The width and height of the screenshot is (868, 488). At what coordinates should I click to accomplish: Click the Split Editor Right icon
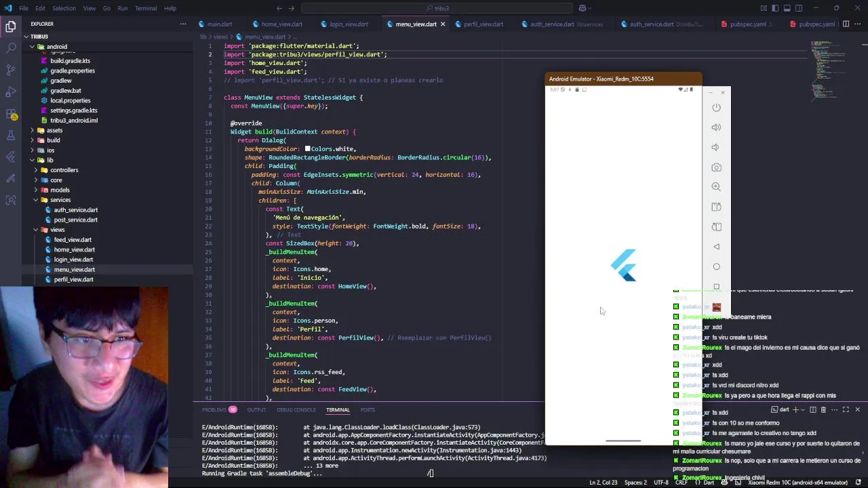pyautogui.click(x=846, y=24)
